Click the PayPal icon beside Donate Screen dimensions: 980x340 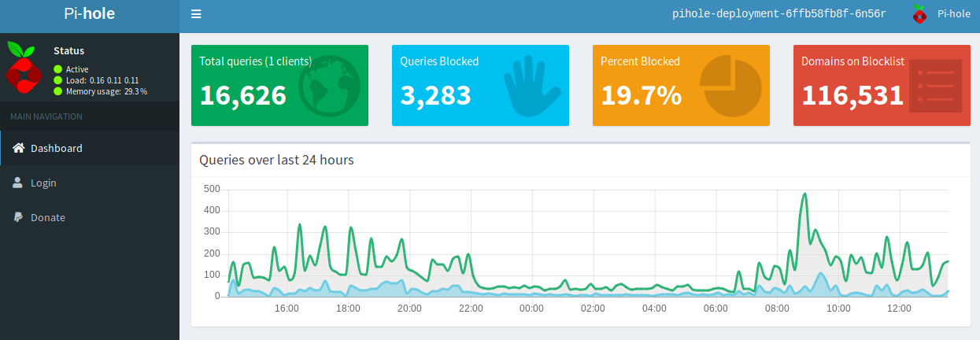click(17, 217)
